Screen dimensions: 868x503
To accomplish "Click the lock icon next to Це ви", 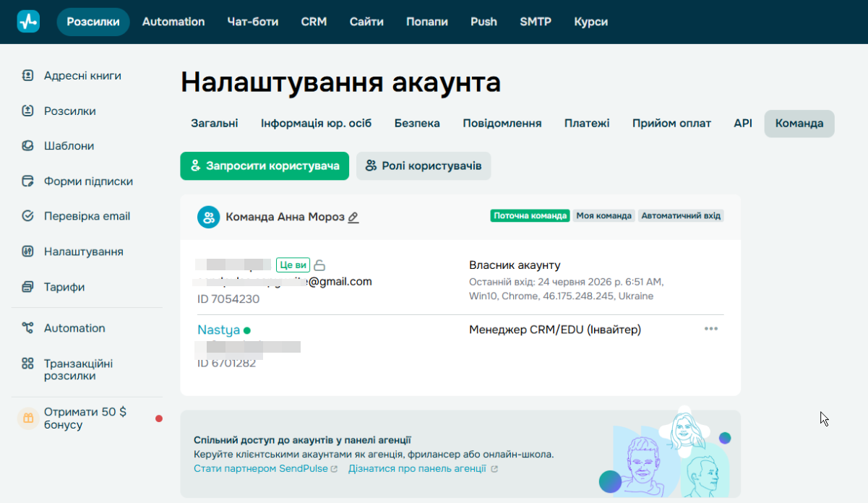I will point(319,265).
